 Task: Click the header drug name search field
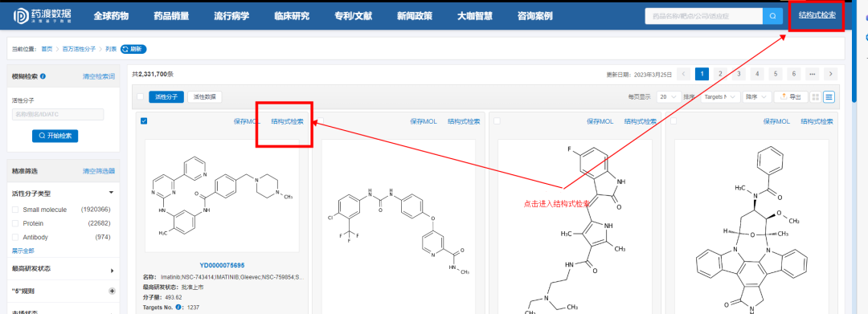click(x=703, y=17)
